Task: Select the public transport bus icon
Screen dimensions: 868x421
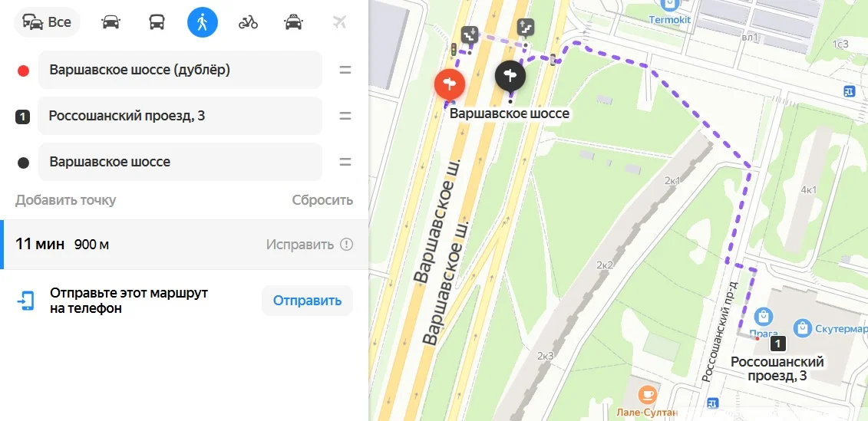Action: click(x=157, y=23)
